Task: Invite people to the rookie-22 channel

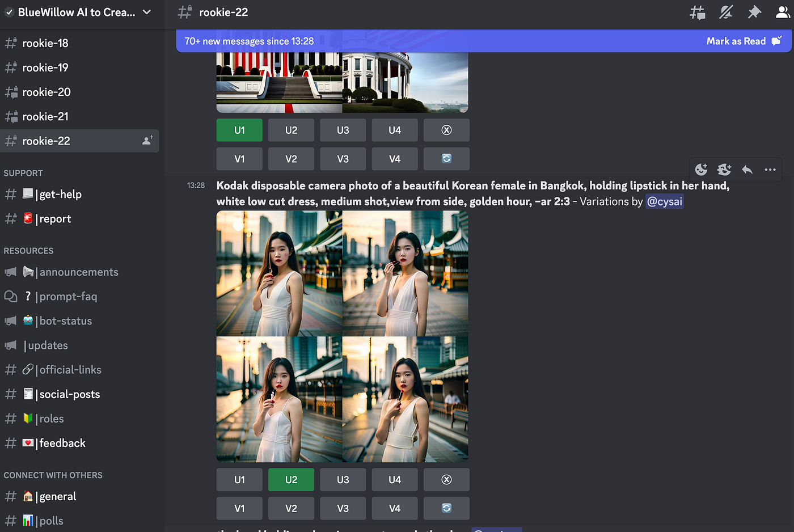Action: (x=147, y=141)
